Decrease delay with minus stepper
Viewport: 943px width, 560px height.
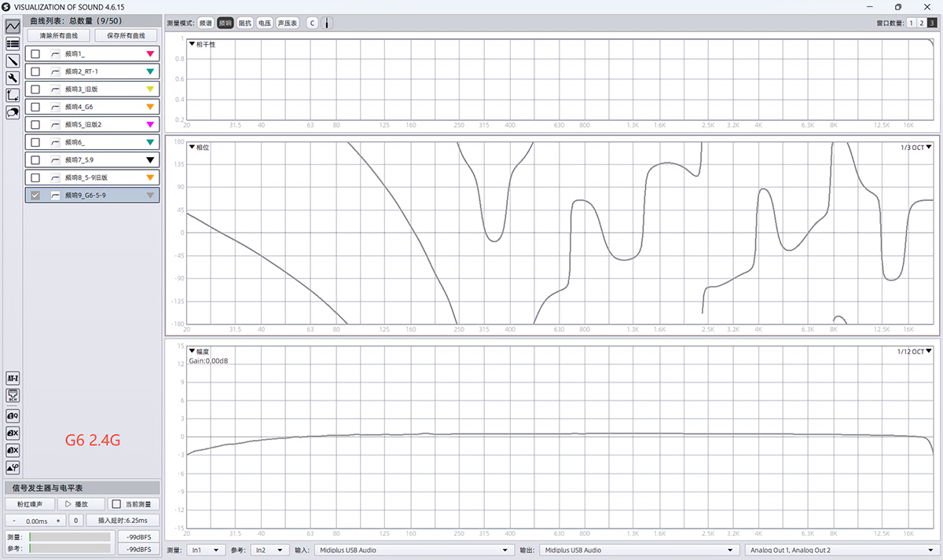(15, 521)
